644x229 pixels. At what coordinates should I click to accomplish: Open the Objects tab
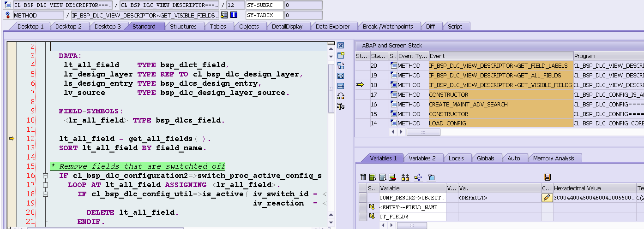pyautogui.click(x=249, y=26)
